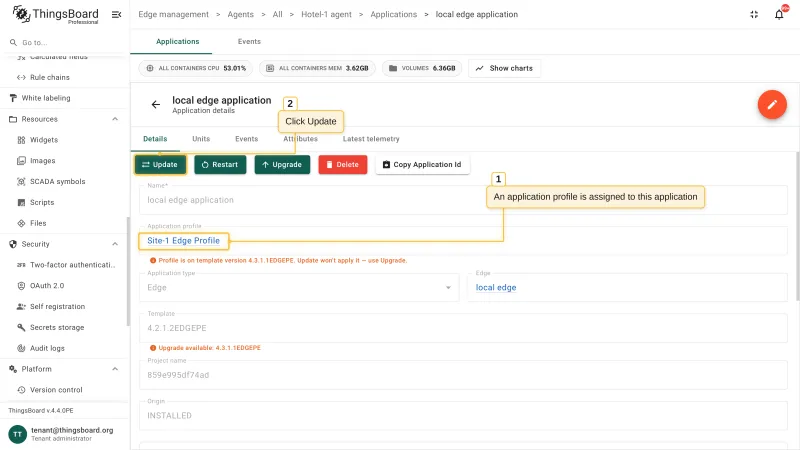Viewport: 800px width, 450px height.
Task: Click the Audit logs icon
Action: (x=21, y=348)
